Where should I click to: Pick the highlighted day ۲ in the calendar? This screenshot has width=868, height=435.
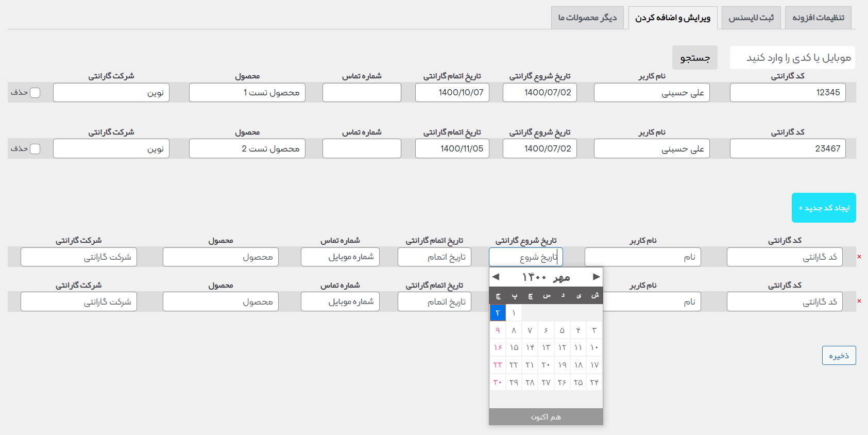[498, 313]
